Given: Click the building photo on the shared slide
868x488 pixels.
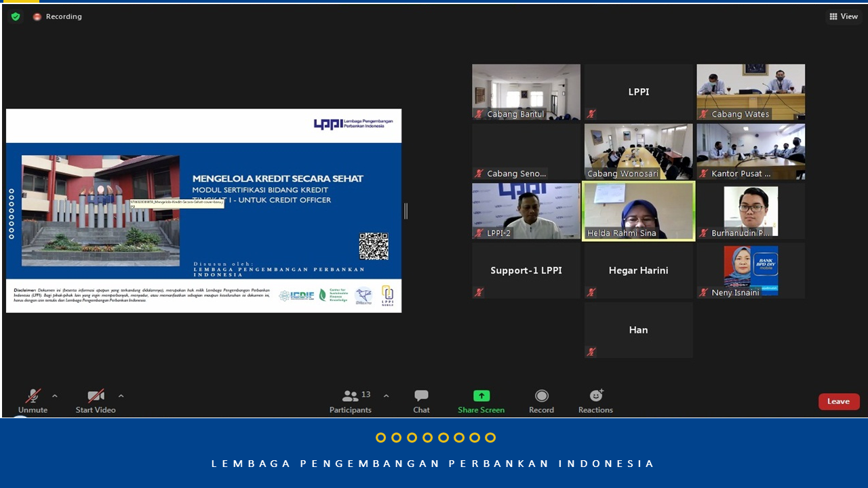Looking at the screenshot, I should coord(100,211).
